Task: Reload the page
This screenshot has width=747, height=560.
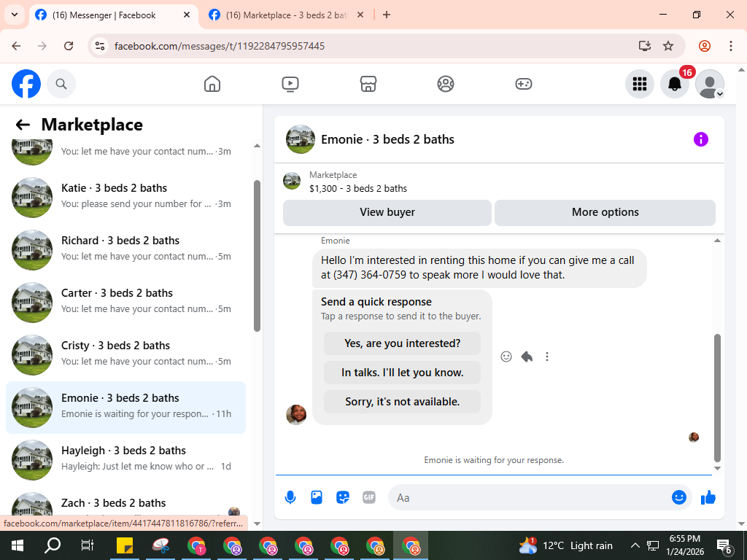Action: [69, 46]
